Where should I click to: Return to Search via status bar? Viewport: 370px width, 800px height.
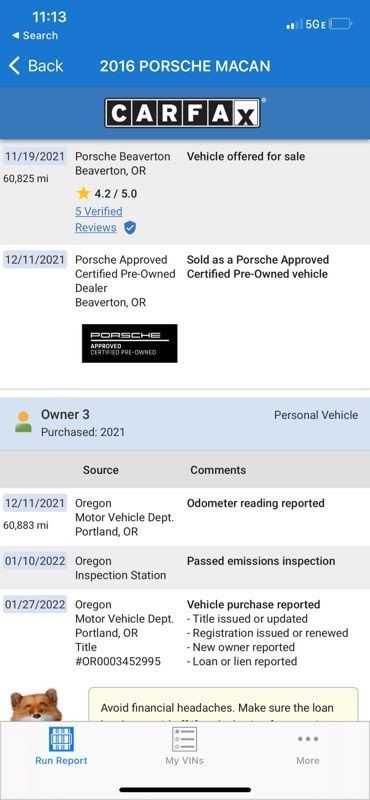coord(35,36)
